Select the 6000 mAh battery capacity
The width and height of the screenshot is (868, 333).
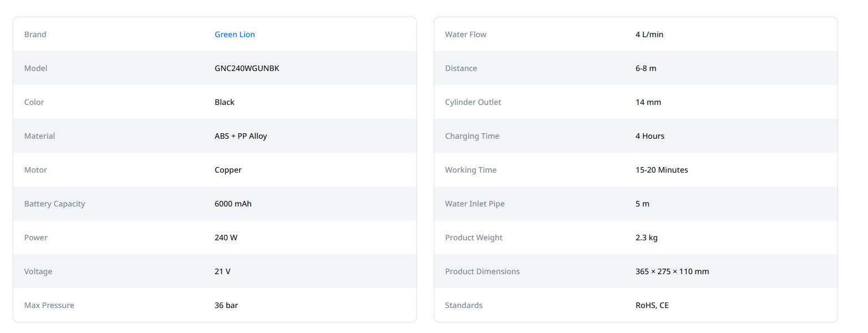pyautogui.click(x=233, y=204)
